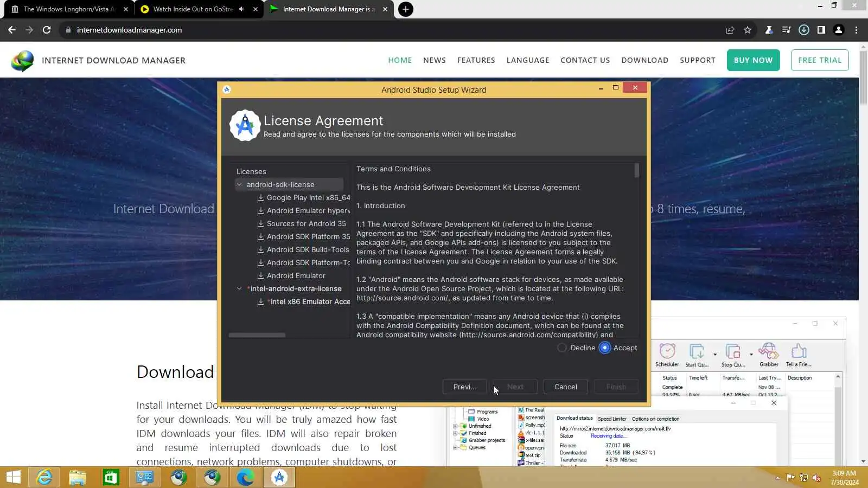Cancel the Android Studio Setup Wizard
868x488 pixels.
pos(566,387)
